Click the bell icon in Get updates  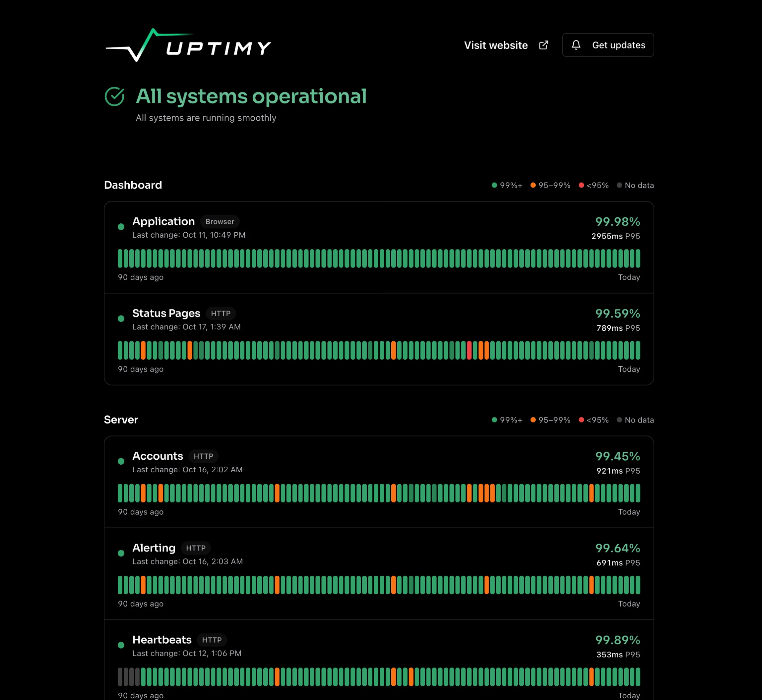pyautogui.click(x=576, y=45)
